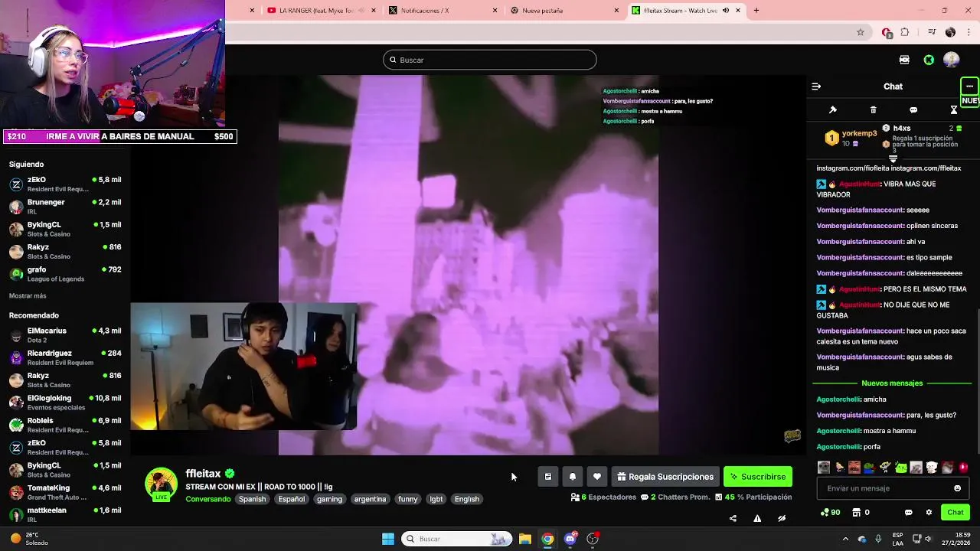Click the green Kick logo icon in the header
The image size is (980, 551).
tap(929, 60)
